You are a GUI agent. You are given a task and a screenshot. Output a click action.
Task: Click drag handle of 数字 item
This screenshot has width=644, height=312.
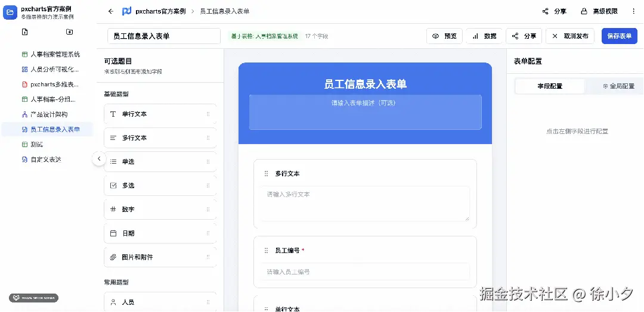[x=208, y=209]
